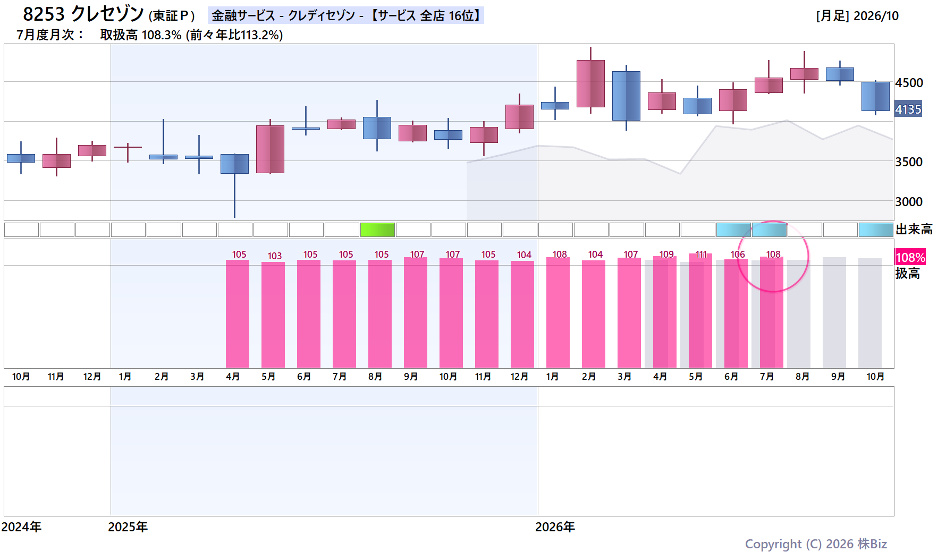Image resolution: width=946 pixels, height=560 pixels.
Task: Click the [月足] 2026/10 timeframe label
Action: [x=857, y=16]
